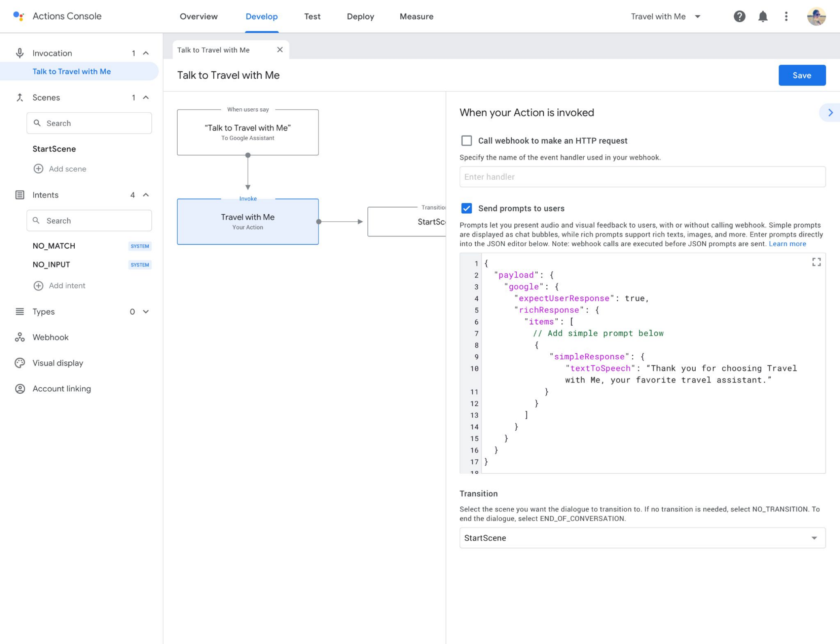Click the Actions Console title
This screenshot has height=644, width=840.
67,16
